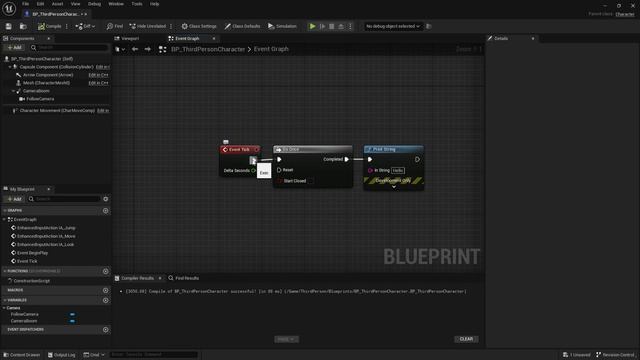Add a new function with plus icon

(x=106, y=271)
